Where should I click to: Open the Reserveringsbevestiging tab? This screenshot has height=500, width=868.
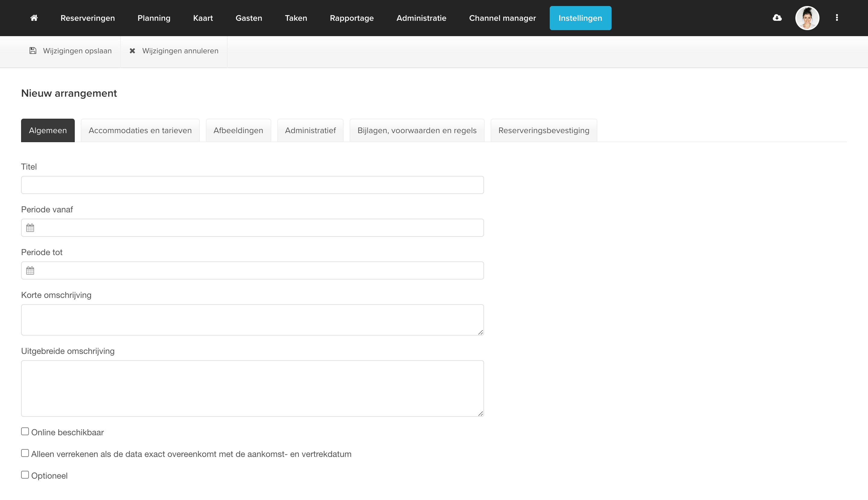(544, 130)
